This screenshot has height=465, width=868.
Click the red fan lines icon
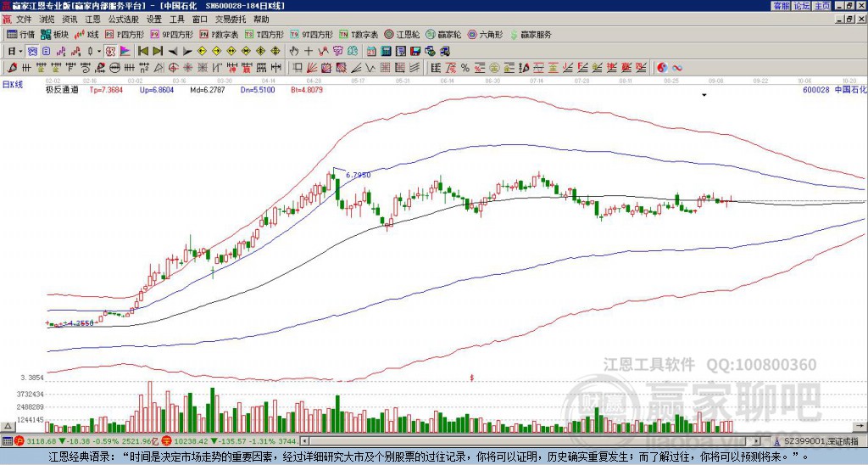(312, 68)
